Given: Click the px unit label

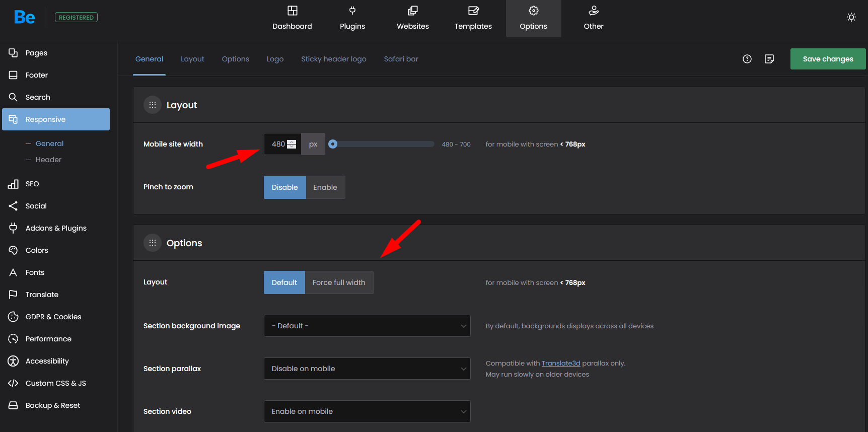Looking at the screenshot, I should pos(313,144).
